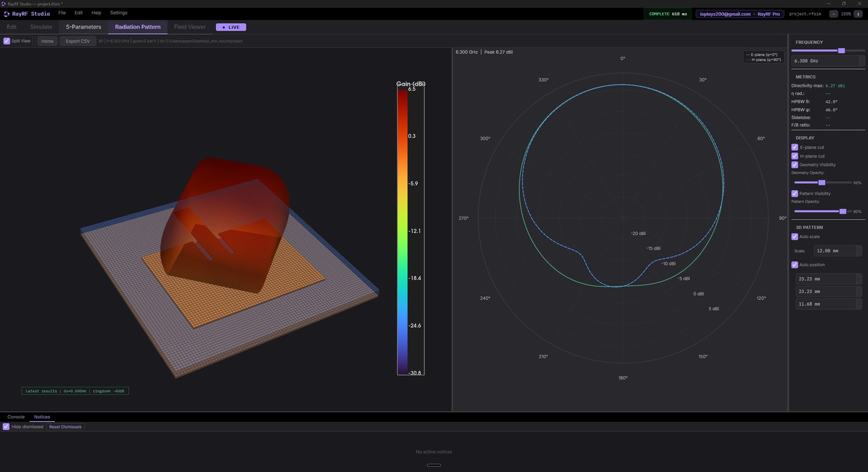Click the Home view button
This screenshot has width=868, height=472.
[47, 41]
